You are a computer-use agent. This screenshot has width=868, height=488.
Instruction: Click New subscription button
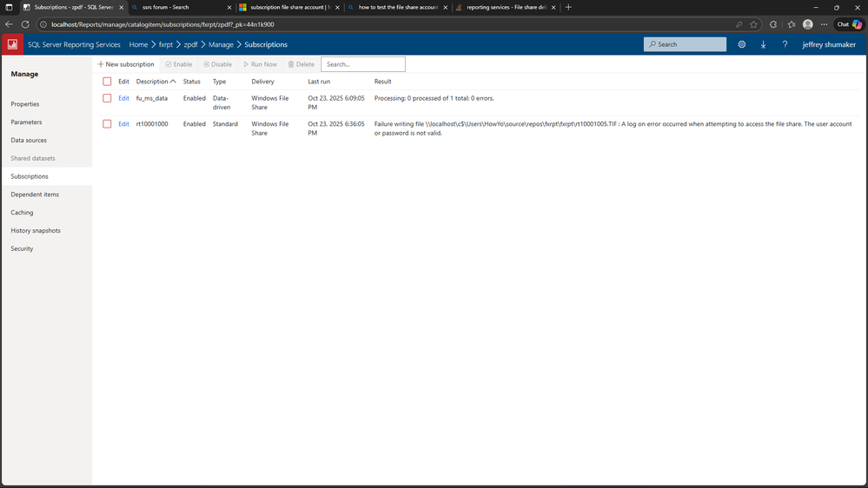point(126,64)
